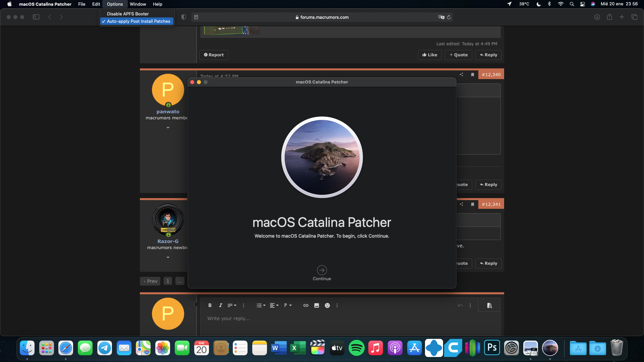Click the Safari share icon
Viewport: 644px width, 362px height.
[x=609, y=17]
